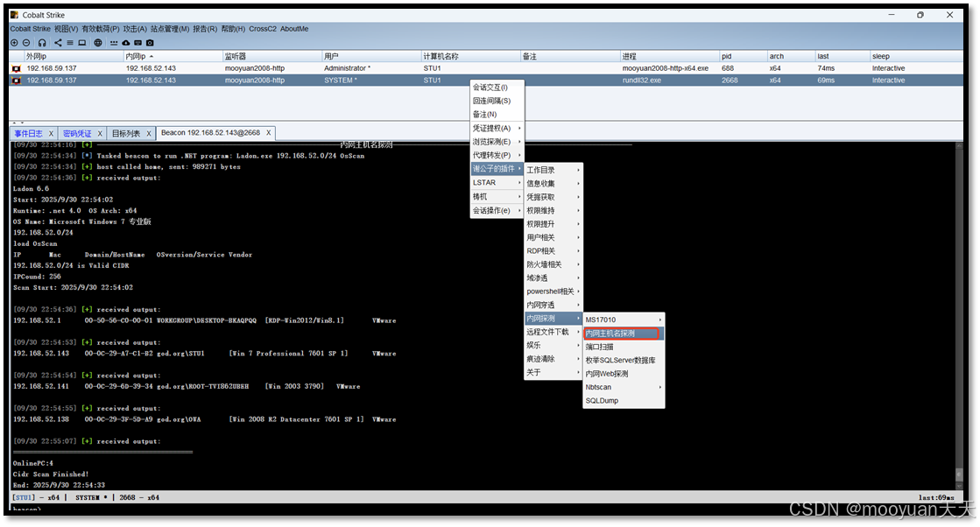Open keystrokes via keyboard icon

tap(137, 43)
